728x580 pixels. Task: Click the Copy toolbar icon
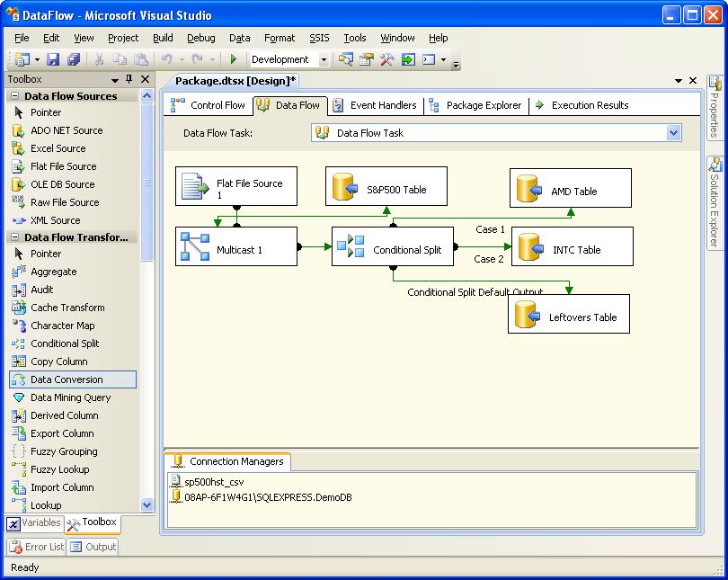coord(120,59)
